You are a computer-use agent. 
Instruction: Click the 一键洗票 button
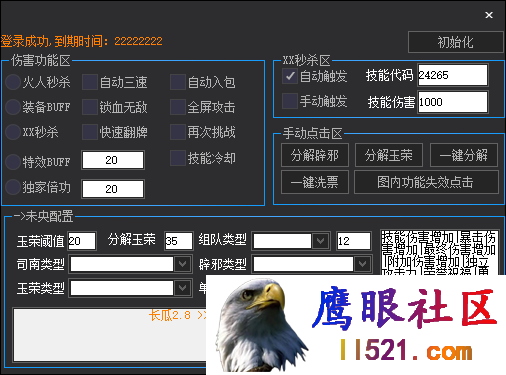pyautogui.click(x=315, y=182)
